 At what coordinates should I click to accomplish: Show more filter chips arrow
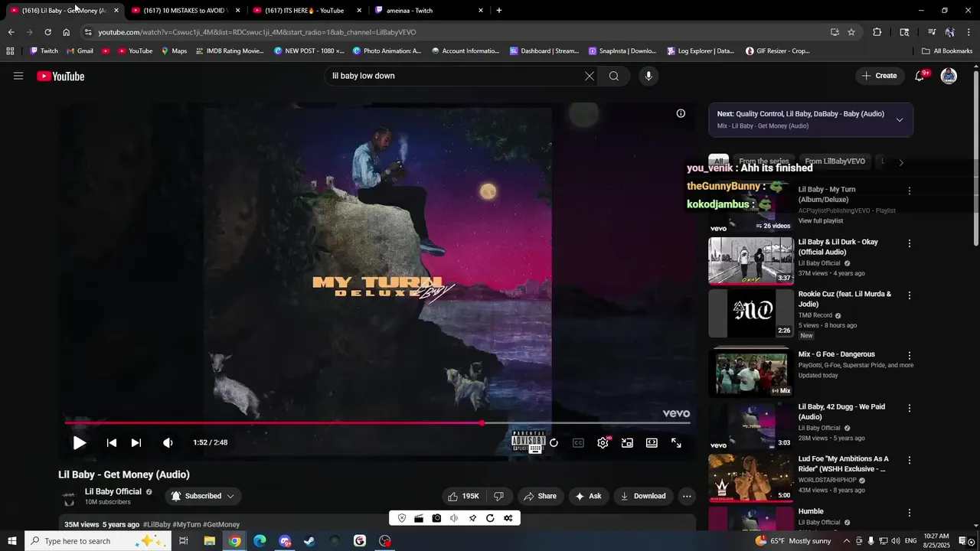pyautogui.click(x=901, y=162)
